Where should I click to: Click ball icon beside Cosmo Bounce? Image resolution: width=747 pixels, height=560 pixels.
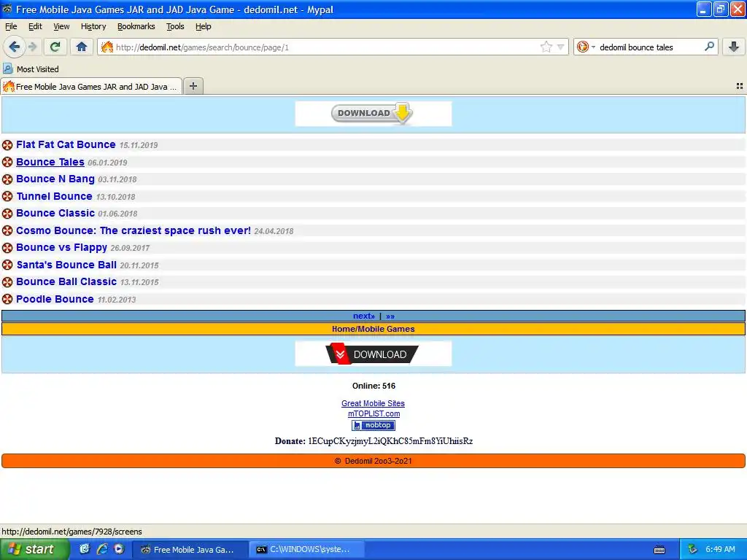(7, 230)
